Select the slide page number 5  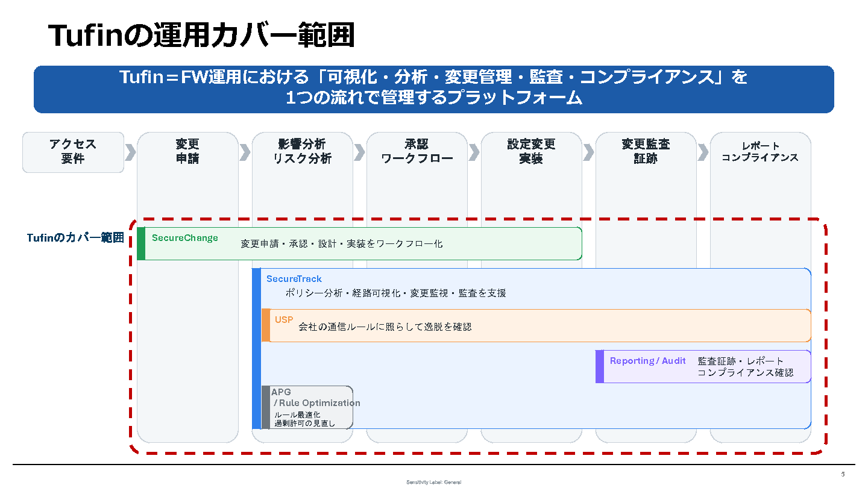click(843, 474)
